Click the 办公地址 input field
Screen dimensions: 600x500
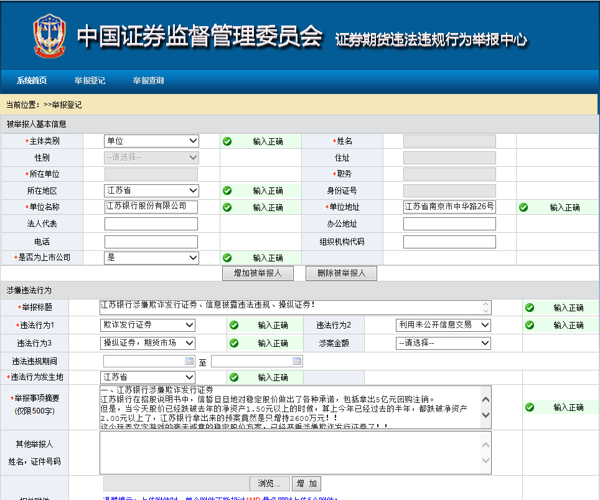click(449, 224)
